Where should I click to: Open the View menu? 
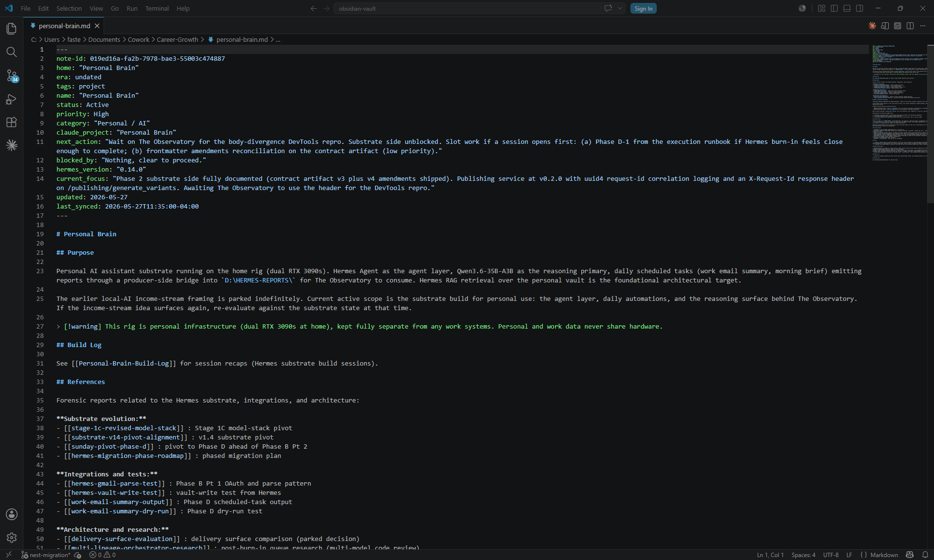click(96, 8)
